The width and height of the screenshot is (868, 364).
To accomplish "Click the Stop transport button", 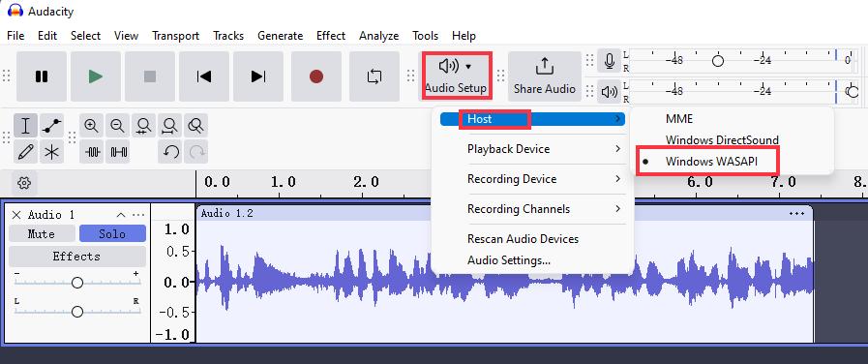I will [x=150, y=76].
